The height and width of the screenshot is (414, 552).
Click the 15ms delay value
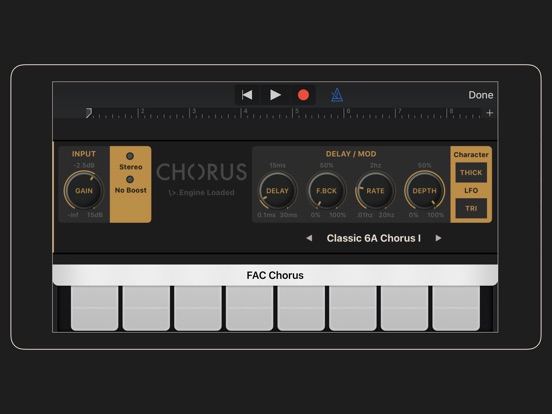point(277,165)
